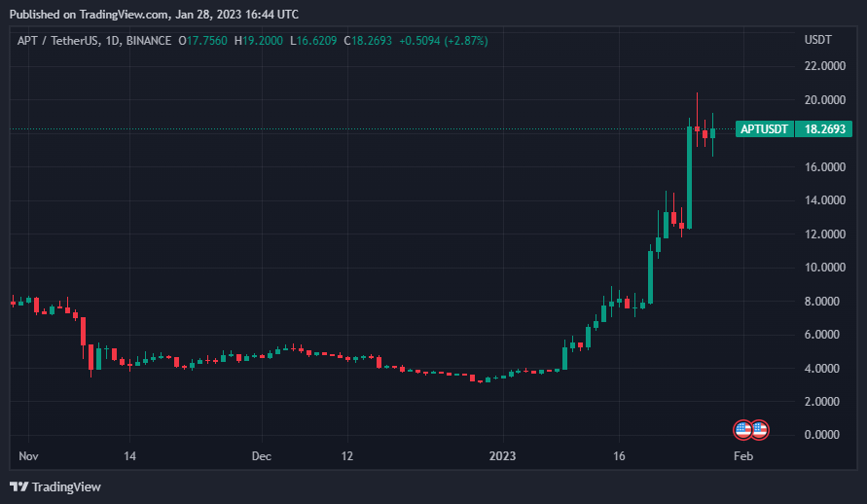Image resolution: width=867 pixels, height=504 pixels.
Task: Click the close value C18.2693
Action: pos(368,41)
